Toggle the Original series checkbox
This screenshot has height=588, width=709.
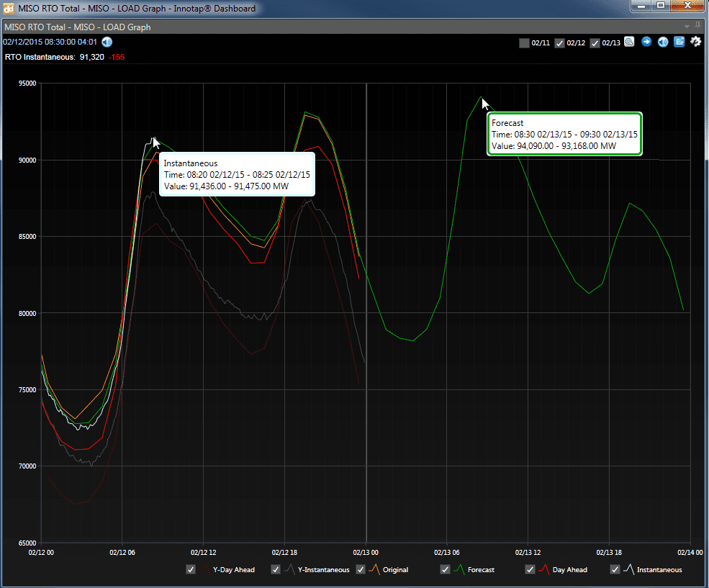pyautogui.click(x=361, y=569)
